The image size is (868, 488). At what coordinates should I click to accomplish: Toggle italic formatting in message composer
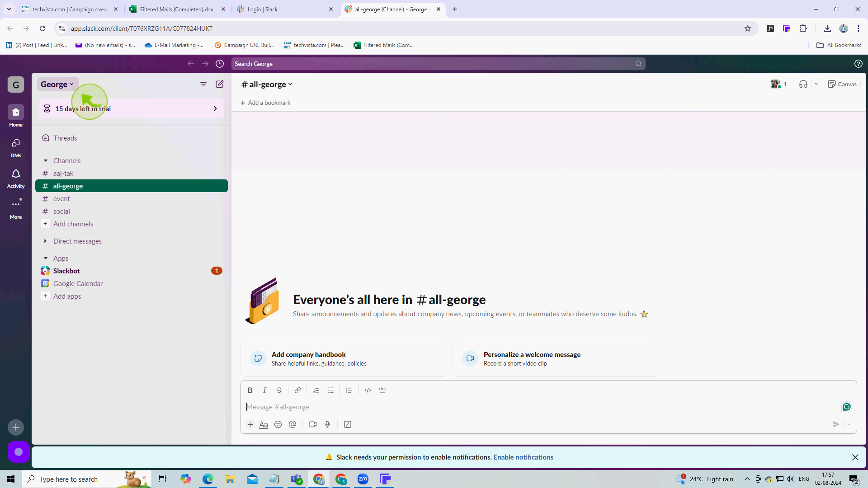[x=264, y=390]
